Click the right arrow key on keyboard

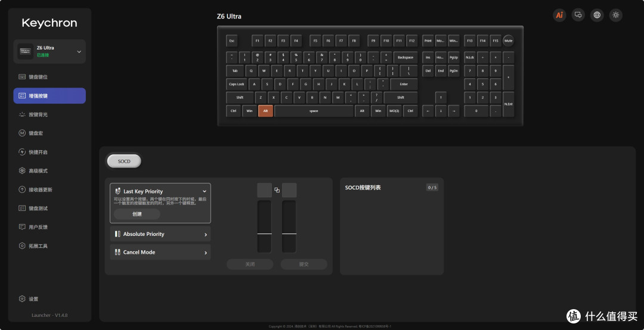click(x=453, y=111)
